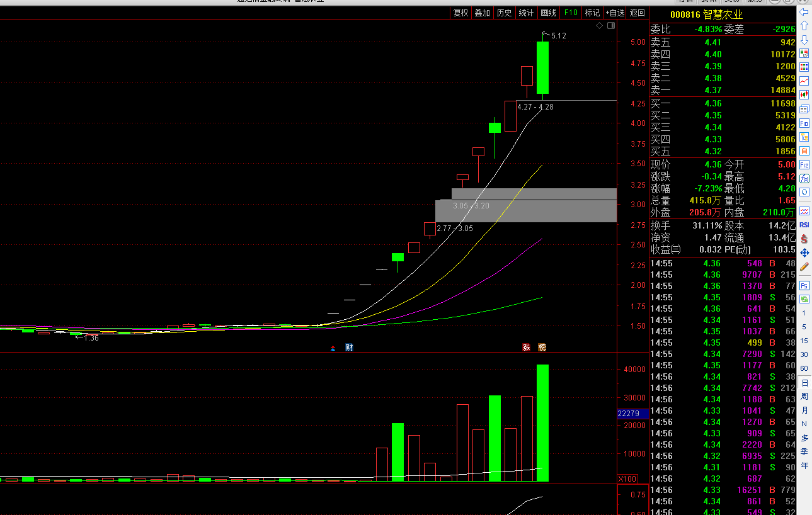Image resolution: width=812 pixels, height=515 pixels.
Task: Click the 换手 31.11% turnover value
Action: point(707,225)
